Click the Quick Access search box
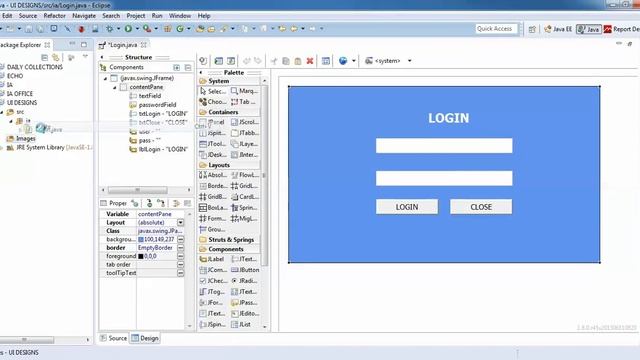 (497, 29)
